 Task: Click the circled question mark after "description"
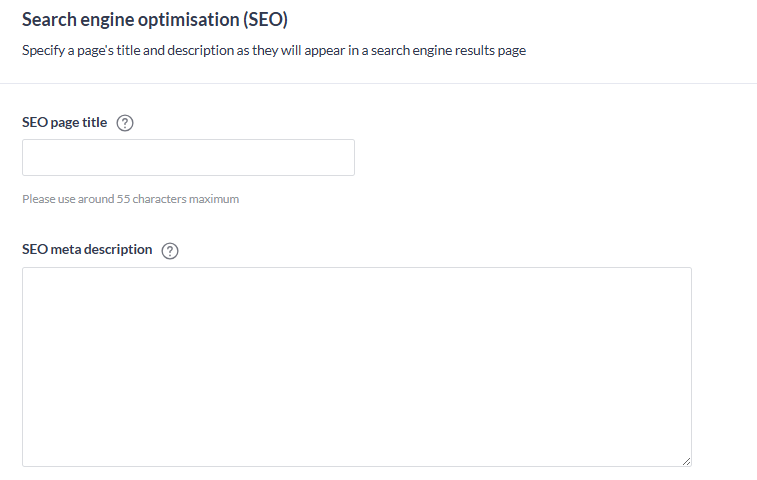(170, 251)
